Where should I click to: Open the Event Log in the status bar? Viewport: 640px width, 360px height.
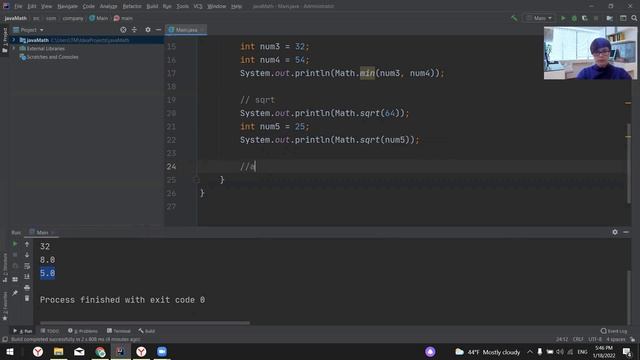[x=614, y=331]
